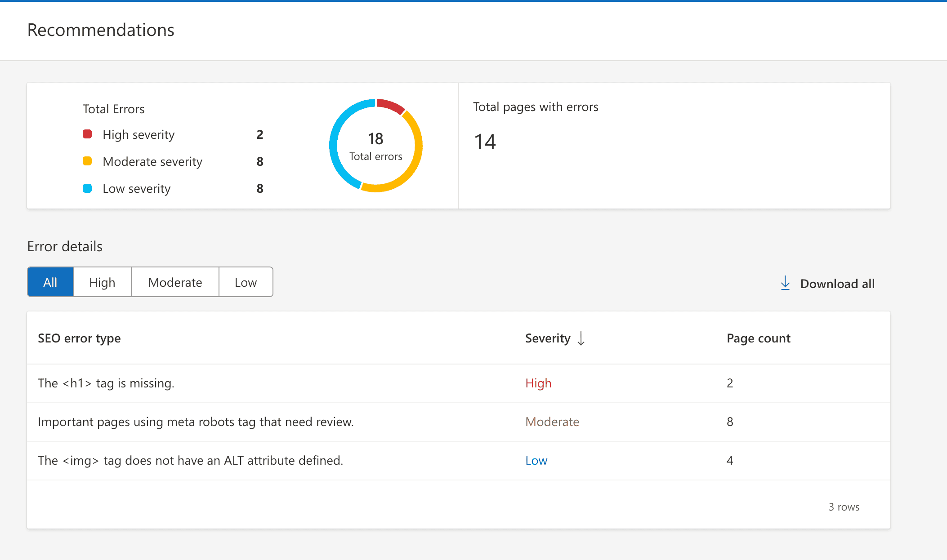
Task: Click High severity count '2' in legend
Action: 260,135
